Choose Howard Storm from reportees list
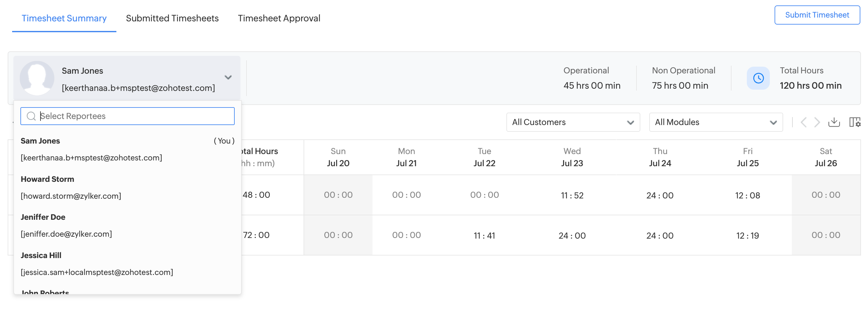 tap(71, 188)
